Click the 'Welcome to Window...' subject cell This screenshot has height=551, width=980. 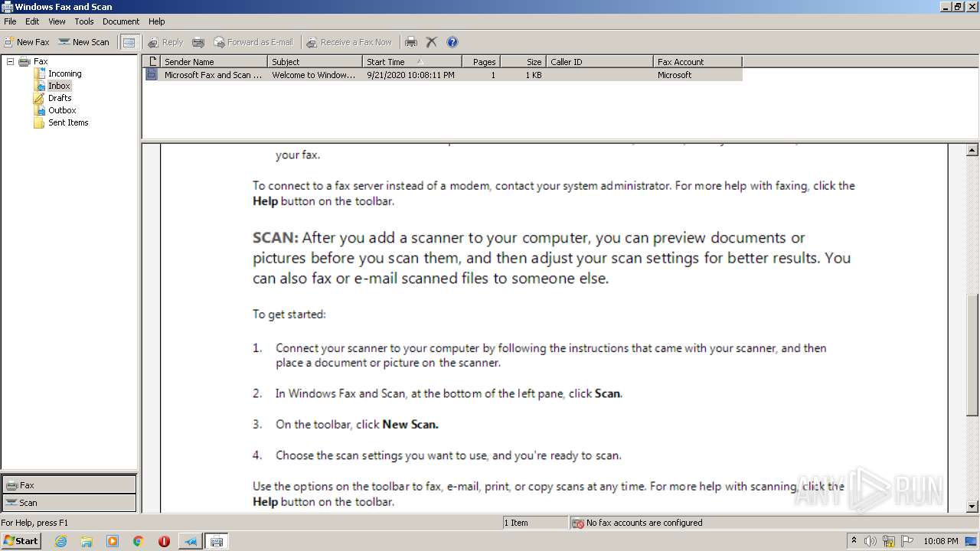click(314, 75)
